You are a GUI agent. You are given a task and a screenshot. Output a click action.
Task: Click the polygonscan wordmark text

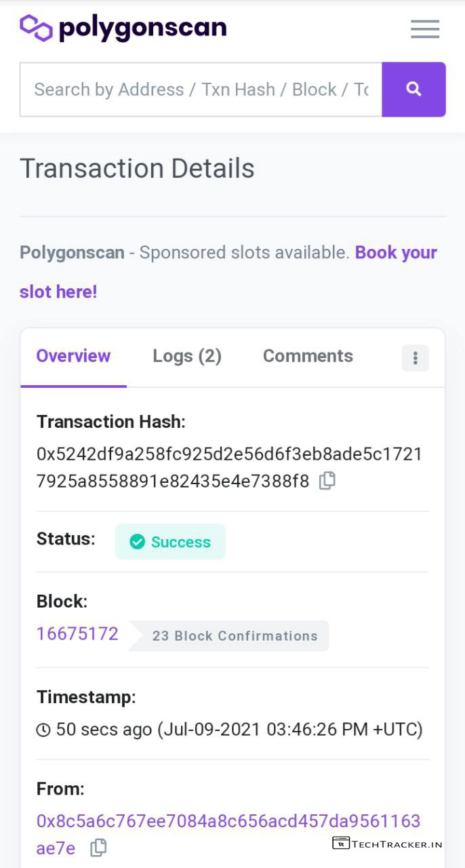[x=142, y=28]
